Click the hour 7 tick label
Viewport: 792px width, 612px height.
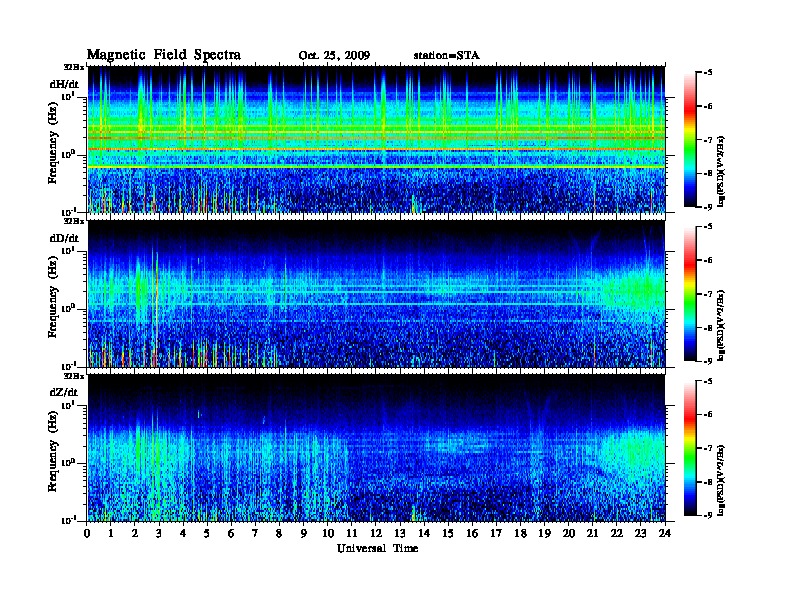(255, 534)
